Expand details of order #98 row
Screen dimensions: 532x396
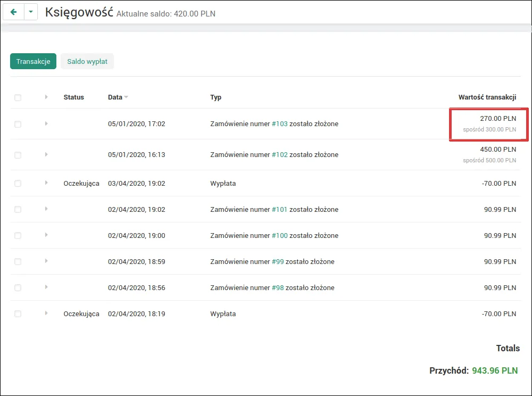(46, 287)
